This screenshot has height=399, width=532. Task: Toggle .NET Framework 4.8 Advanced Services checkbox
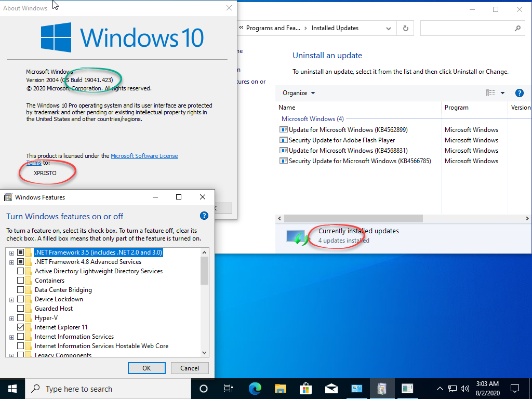tap(20, 262)
